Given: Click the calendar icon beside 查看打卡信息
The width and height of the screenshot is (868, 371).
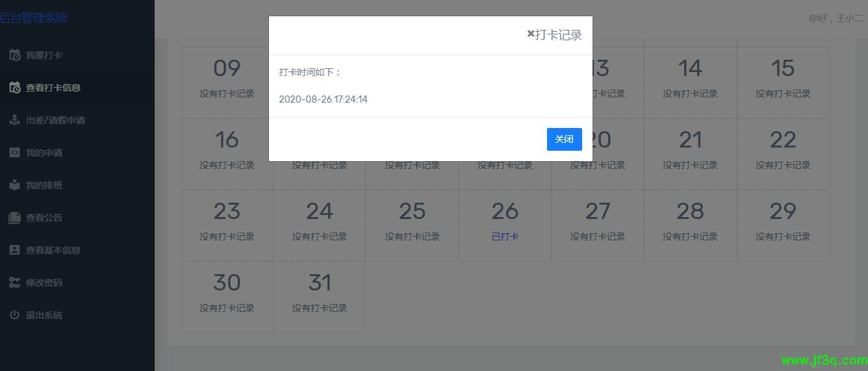Looking at the screenshot, I should click(x=14, y=88).
